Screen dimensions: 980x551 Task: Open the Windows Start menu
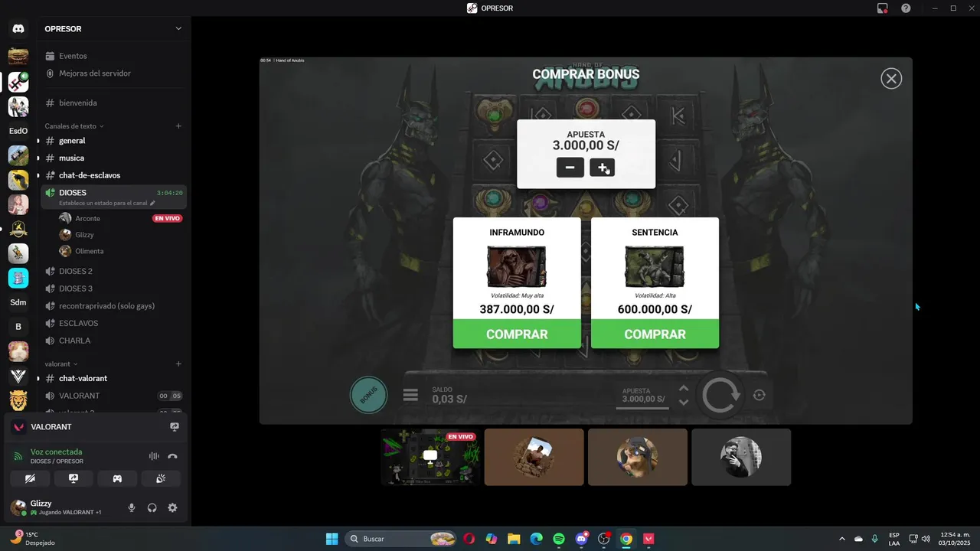click(332, 539)
